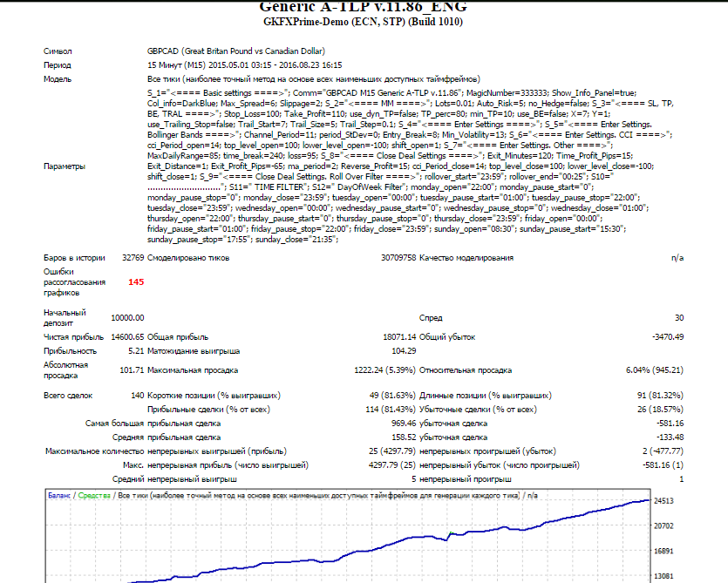Click the title Generic A-TLP v.11.86_ENG
The image size is (728, 583).
(x=363, y=6)
